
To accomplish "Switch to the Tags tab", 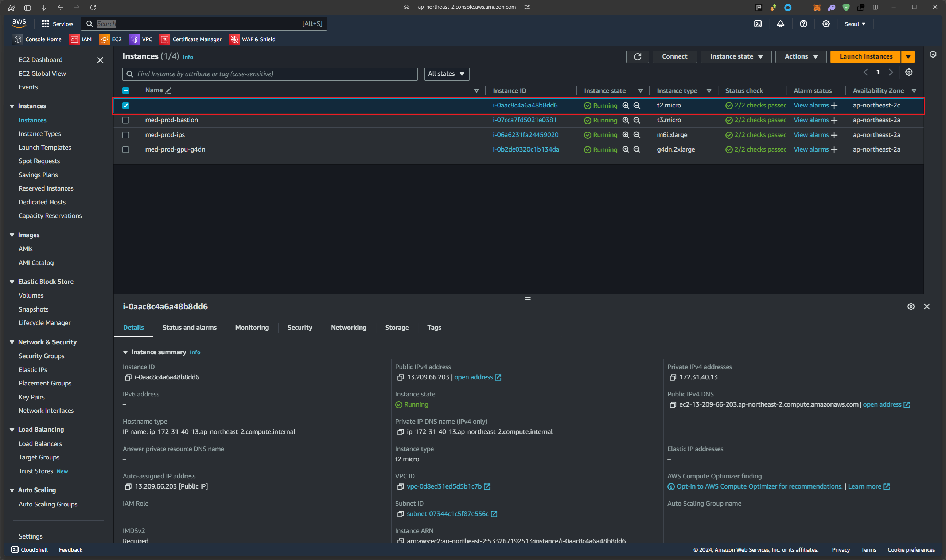I will coord(434,328).
